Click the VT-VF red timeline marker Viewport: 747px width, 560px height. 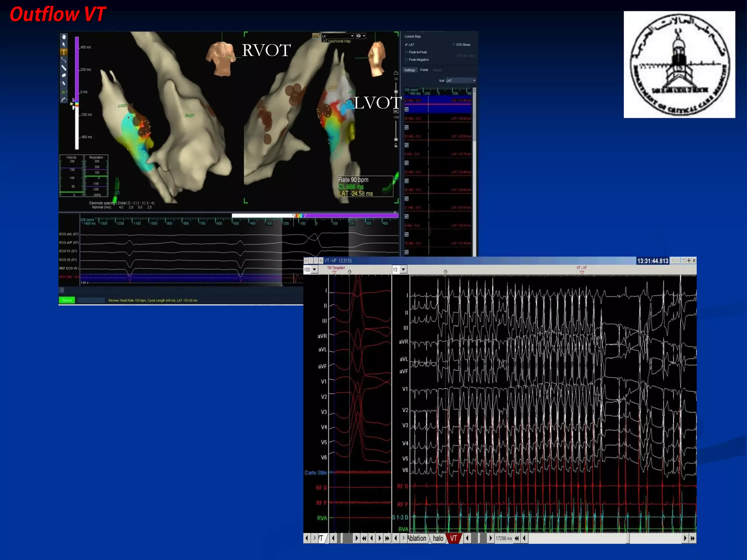click(581, 272)
